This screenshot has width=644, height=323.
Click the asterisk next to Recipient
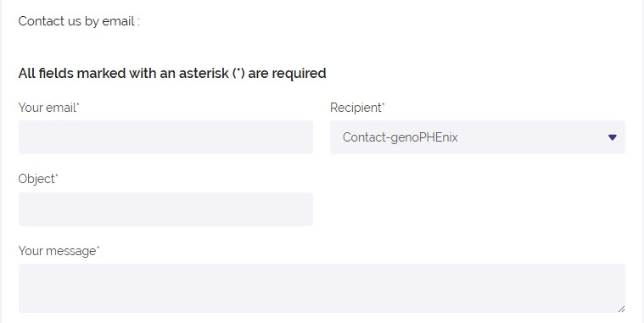point(384,104)
